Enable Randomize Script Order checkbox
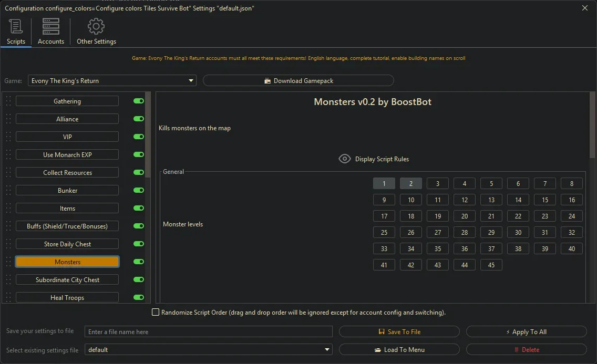 (156, 313)
